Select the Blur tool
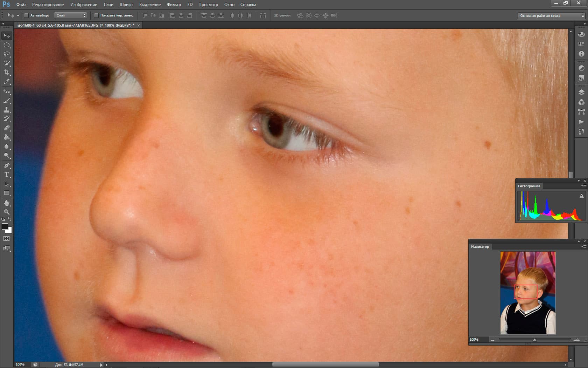The height and width of the screenshot is (368, 588). click(7, 146)
